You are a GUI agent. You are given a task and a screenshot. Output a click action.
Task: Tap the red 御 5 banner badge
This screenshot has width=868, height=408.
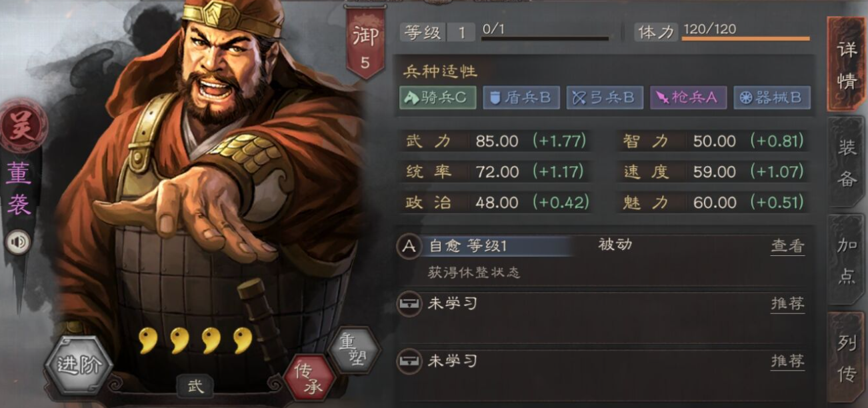pyautogui.click(x=365, y=44)
